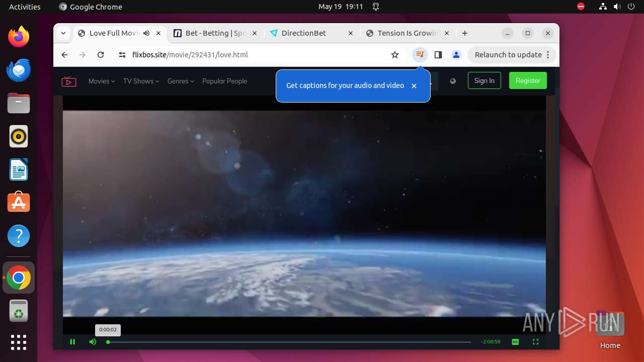Open LibreOffice Writer from dock
Screen dimensions: 644x362
tap(19, 169)
